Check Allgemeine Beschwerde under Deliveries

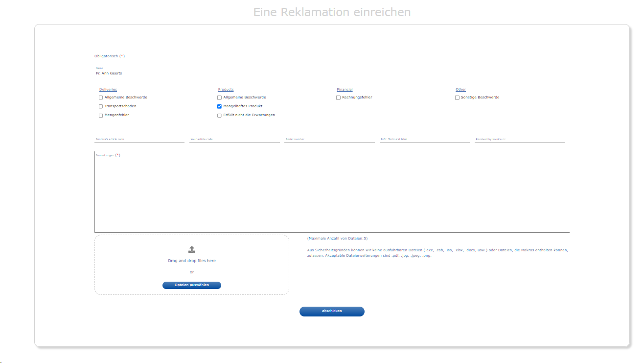101,97
